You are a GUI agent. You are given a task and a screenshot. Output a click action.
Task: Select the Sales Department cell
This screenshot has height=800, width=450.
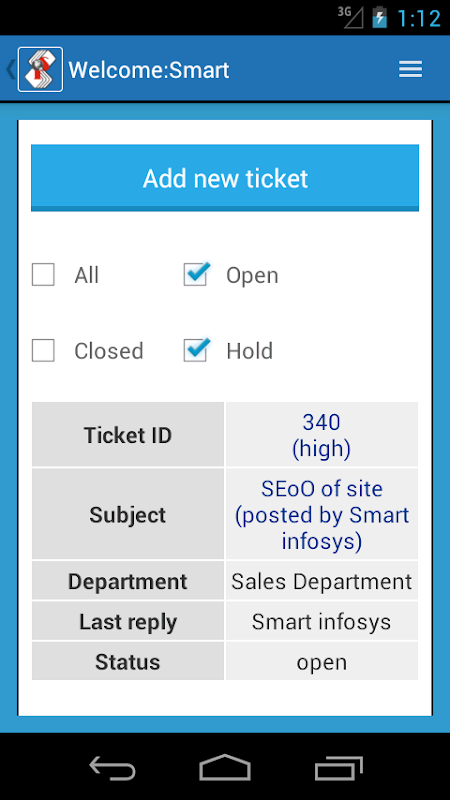[321, 581]
